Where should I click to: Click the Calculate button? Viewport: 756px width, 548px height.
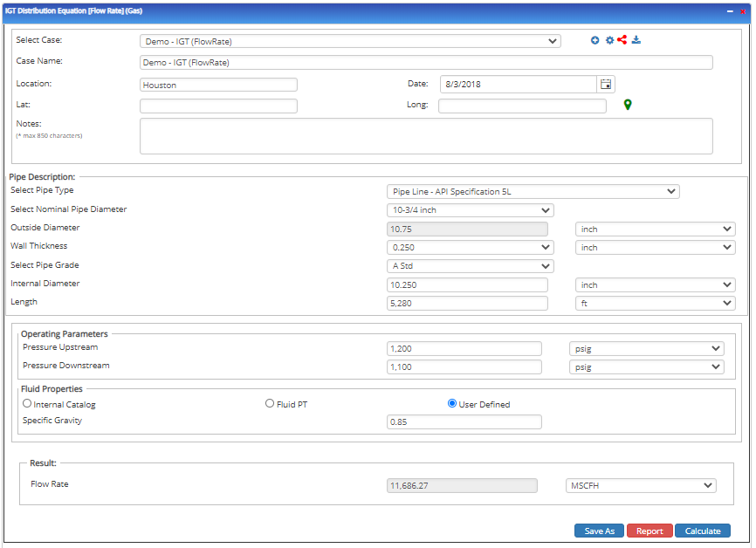point(702,531)
